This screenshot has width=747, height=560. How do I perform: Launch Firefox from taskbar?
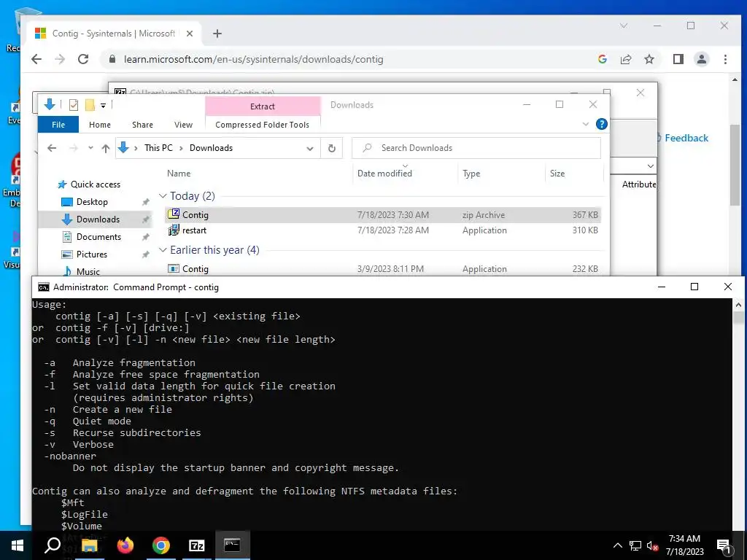[x=125, y=545]
